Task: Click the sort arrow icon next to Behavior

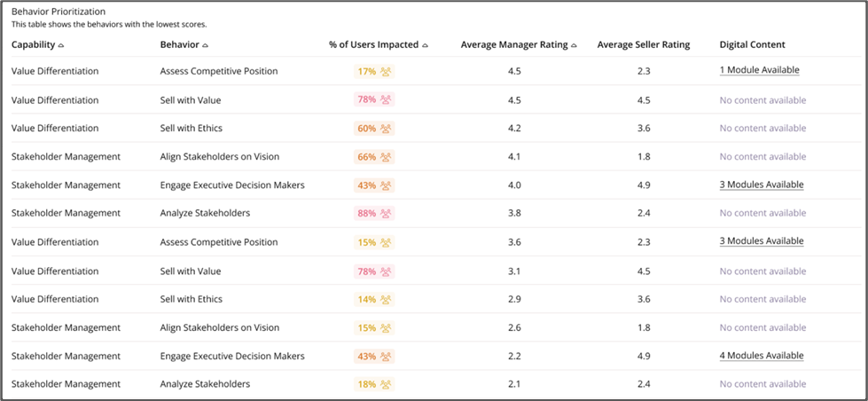Action: (206, 45)
